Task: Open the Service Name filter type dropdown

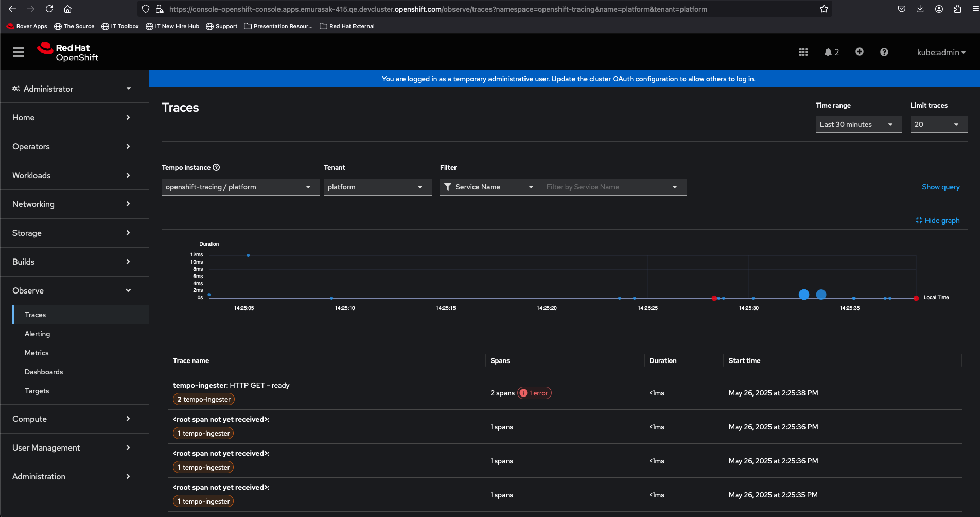Action: [x=488, y=187]
